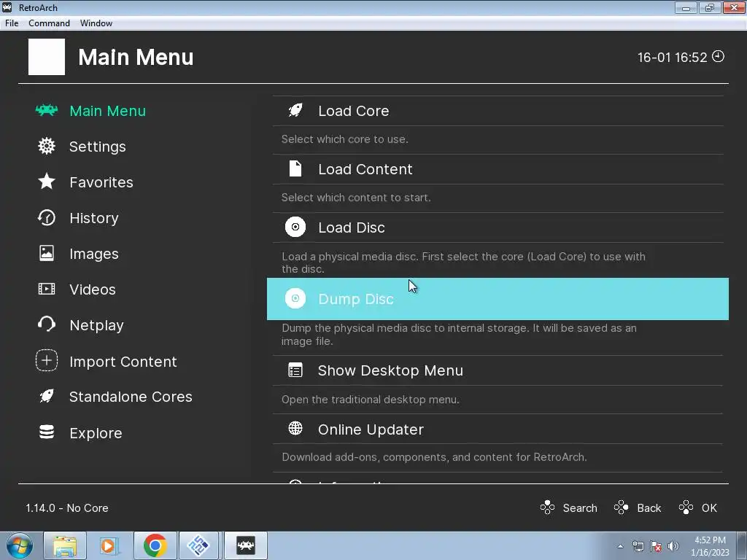Open Import Content in the sidebar

pos(123,362)
